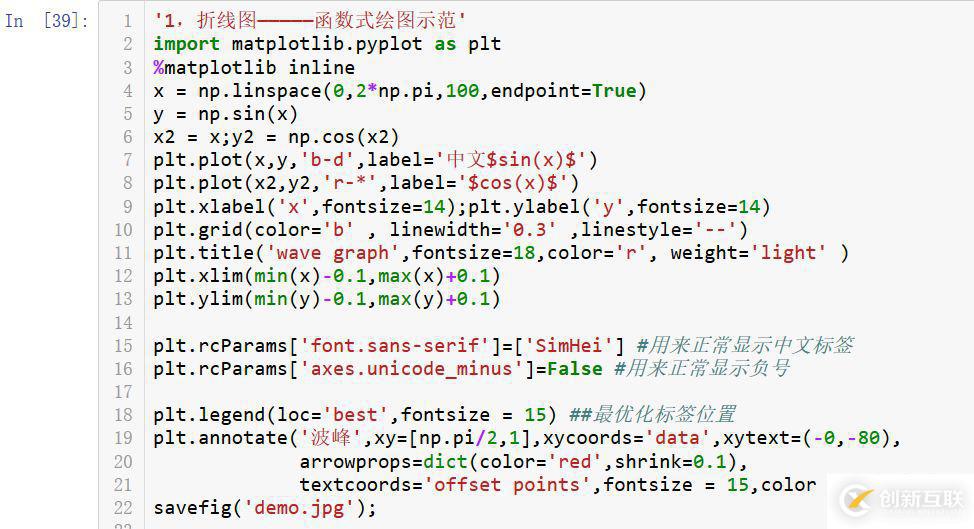Click the 'SimHei' font name string

pos(569,345)
